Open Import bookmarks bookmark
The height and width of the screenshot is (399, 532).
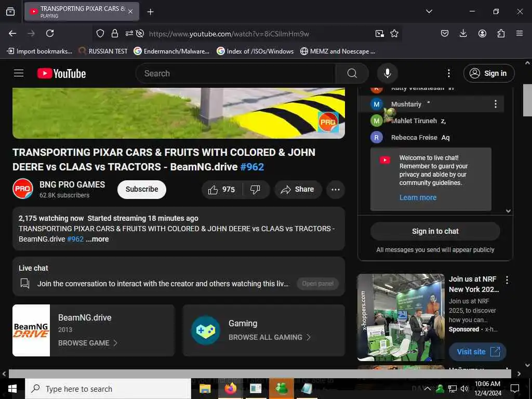39,51
